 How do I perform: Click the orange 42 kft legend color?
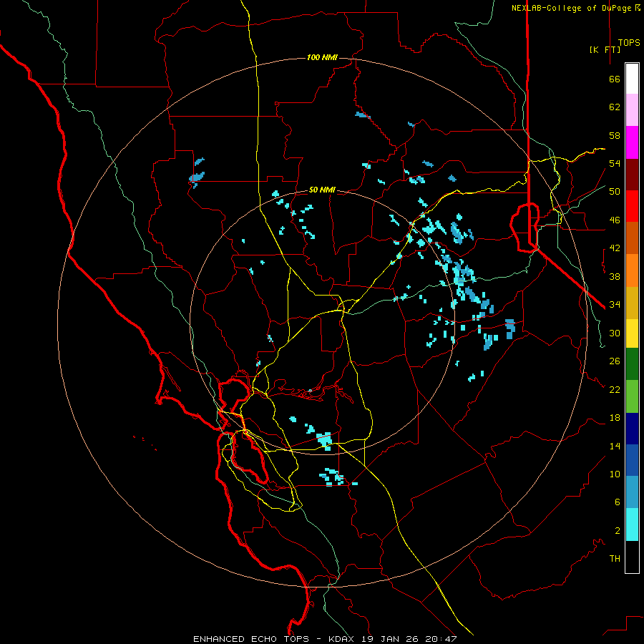click(x=632, y=270)
